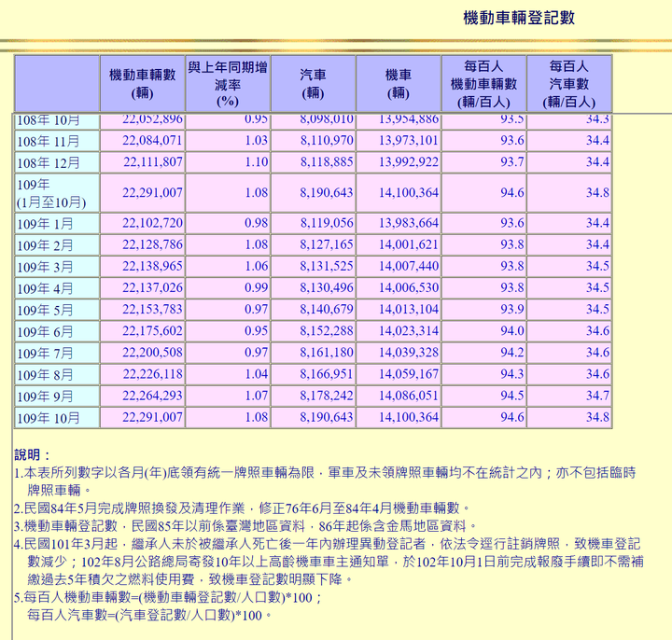Click motorcycle count 14,086,051 for 109年 9月

pos(409,396)
